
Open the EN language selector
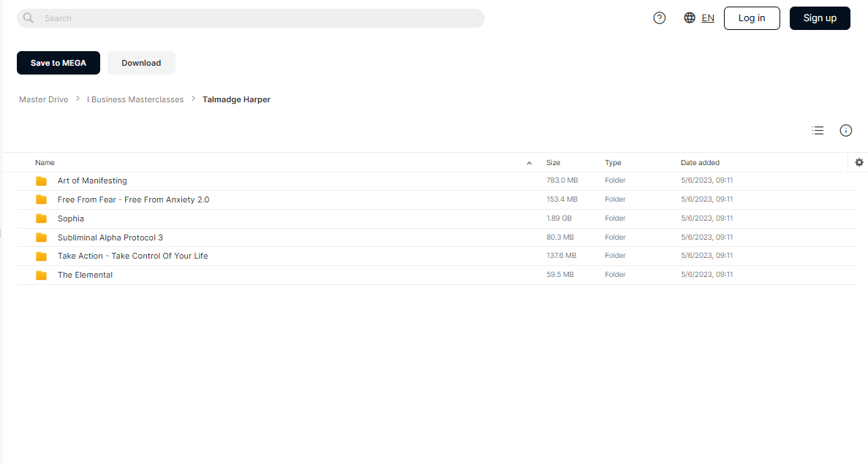[x=707, y=18]
